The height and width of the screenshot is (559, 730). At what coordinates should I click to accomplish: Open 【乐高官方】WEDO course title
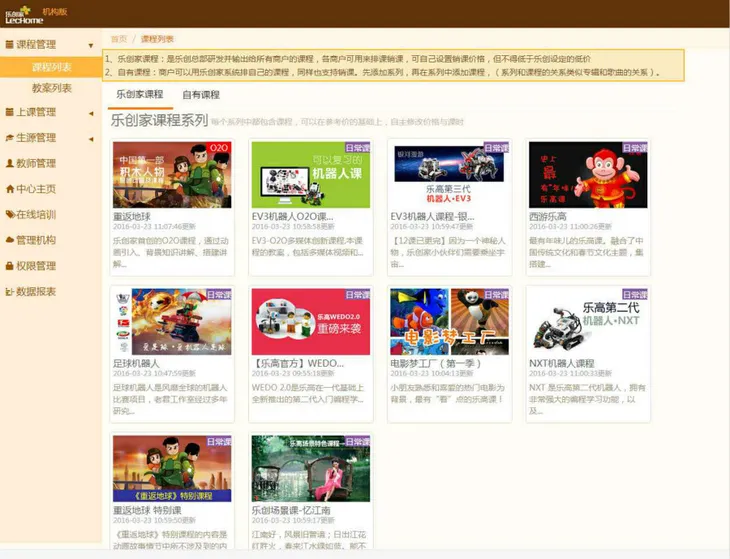298,364
